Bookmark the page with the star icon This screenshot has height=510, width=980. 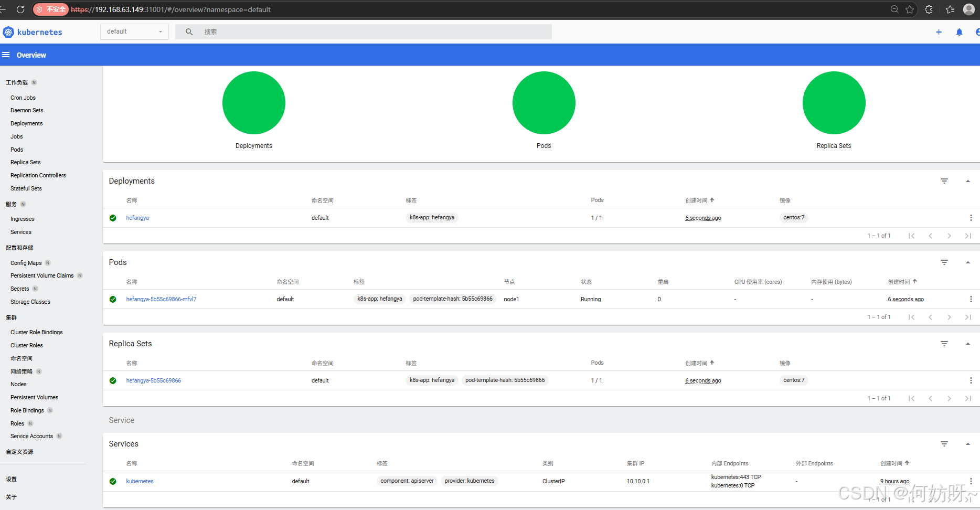point(910,9)
